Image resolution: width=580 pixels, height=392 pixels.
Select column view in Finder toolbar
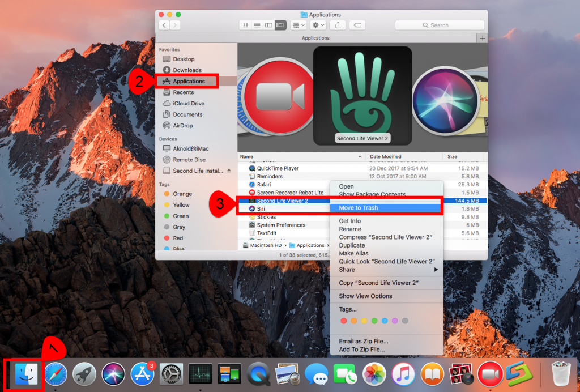click(268, 25)
